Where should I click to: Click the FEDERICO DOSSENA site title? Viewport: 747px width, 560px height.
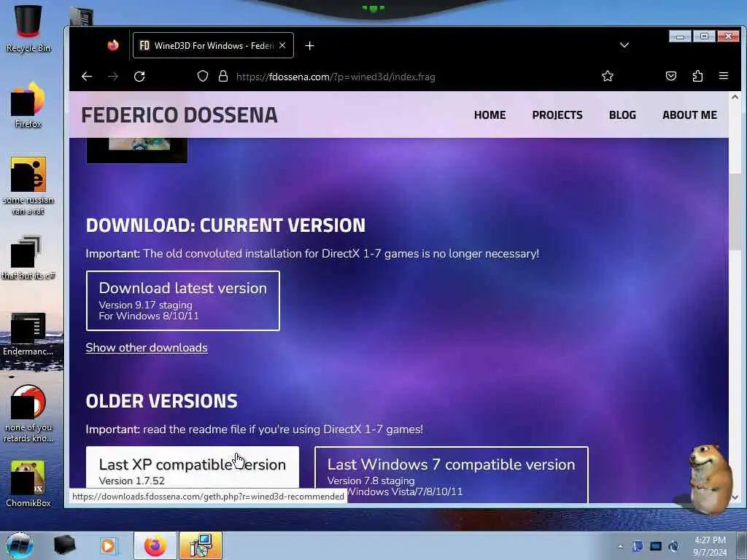179,115
